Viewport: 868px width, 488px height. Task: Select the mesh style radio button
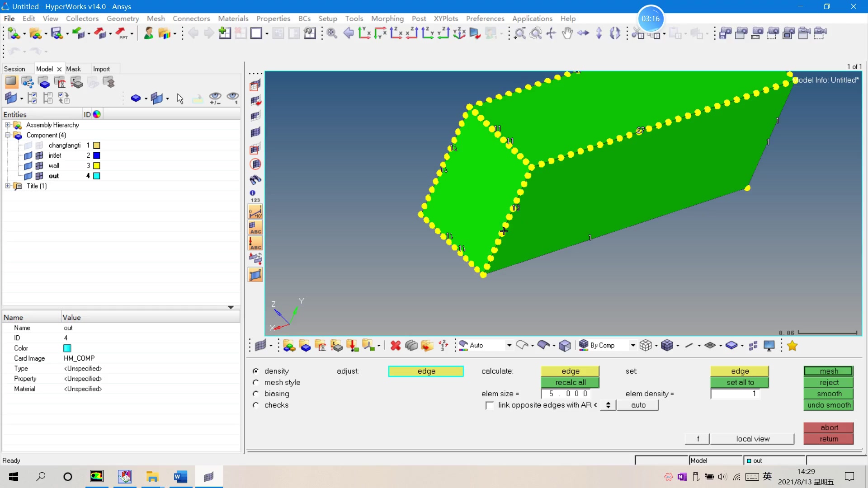click(x=256, y=382)
